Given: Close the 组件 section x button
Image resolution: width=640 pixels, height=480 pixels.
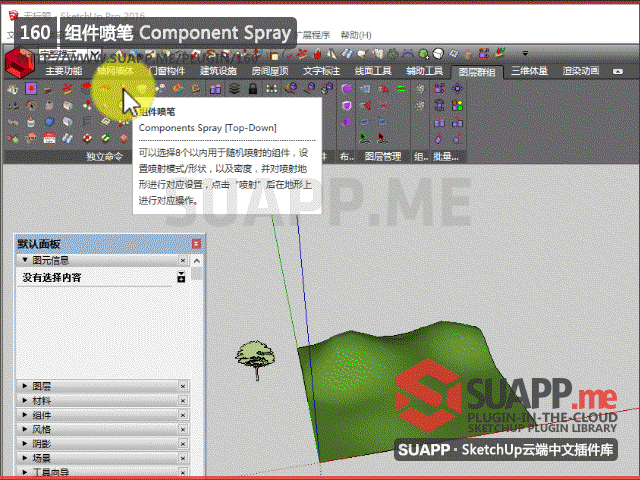Looking at the screenshot, I should click(x=183, y=415).
